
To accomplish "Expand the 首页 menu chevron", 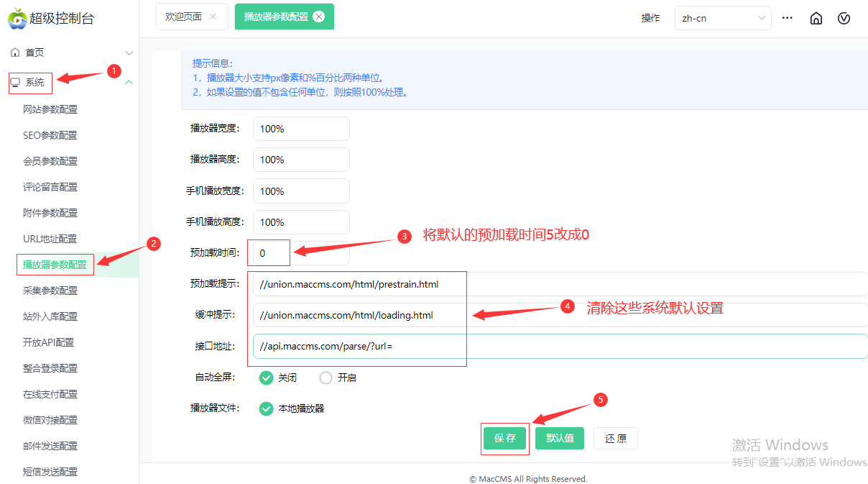I will pyautogui.click(x=129, y=53).
